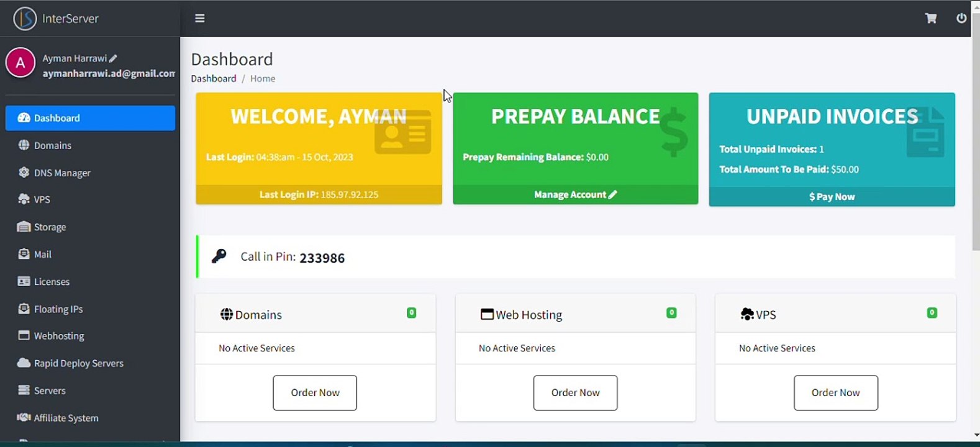Click the VPS cloud icon in sidebar
980x447 pixels.
pos(24,199)
